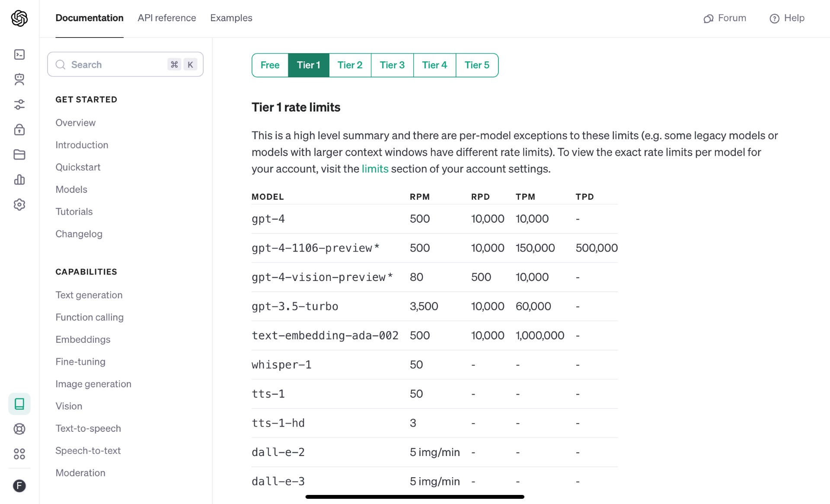Click the text-embedding-ada-002 model cell
The image size is (830, 504).
pyautogui.click(x=325, y=335)
